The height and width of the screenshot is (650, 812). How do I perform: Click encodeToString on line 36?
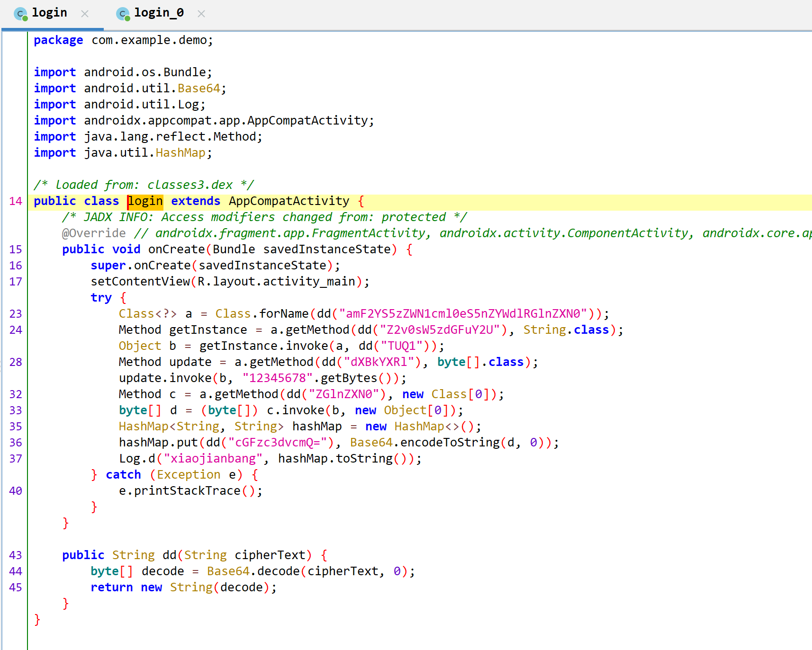[x=450, y=443]
